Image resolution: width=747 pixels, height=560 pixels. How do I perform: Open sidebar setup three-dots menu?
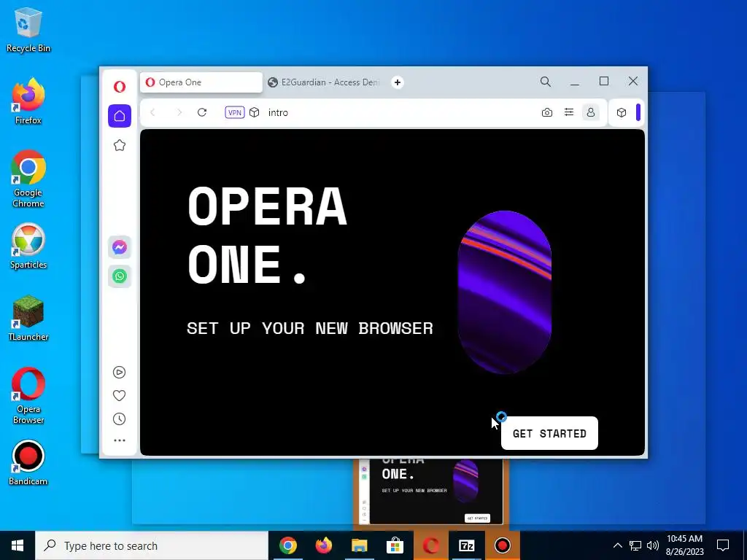coord(120,440)
